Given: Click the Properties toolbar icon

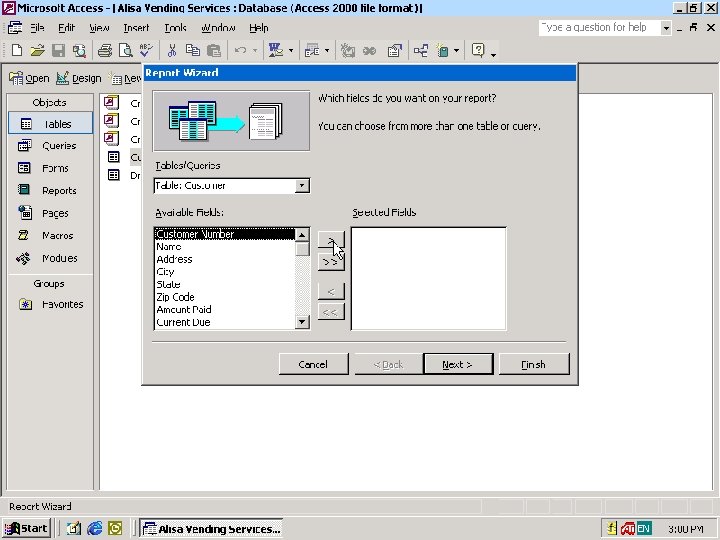Looking at the screenshot, I should [394, 50].
